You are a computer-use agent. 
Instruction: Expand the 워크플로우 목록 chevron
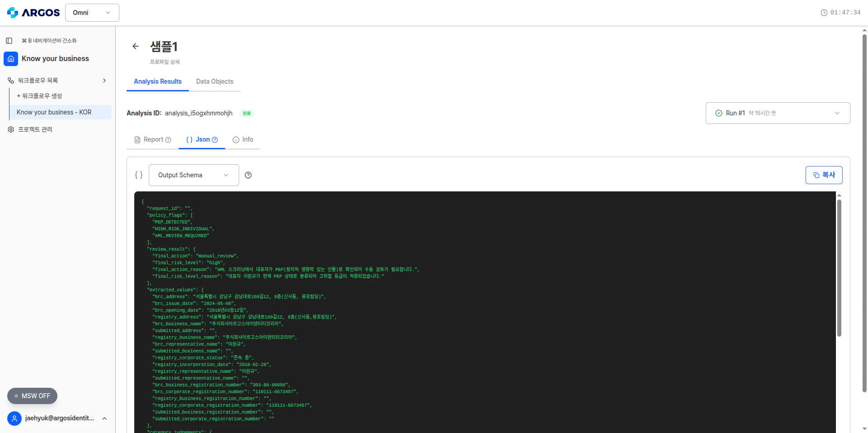[x=104, y=80]
